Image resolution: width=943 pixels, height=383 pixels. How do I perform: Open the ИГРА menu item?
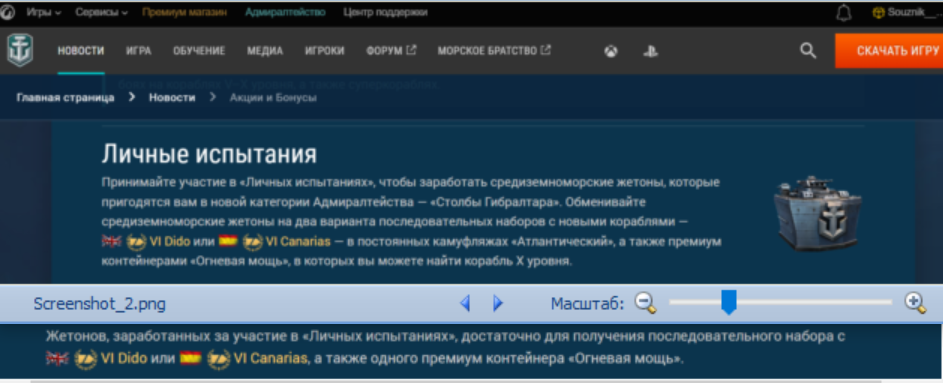tap(138, 51)
